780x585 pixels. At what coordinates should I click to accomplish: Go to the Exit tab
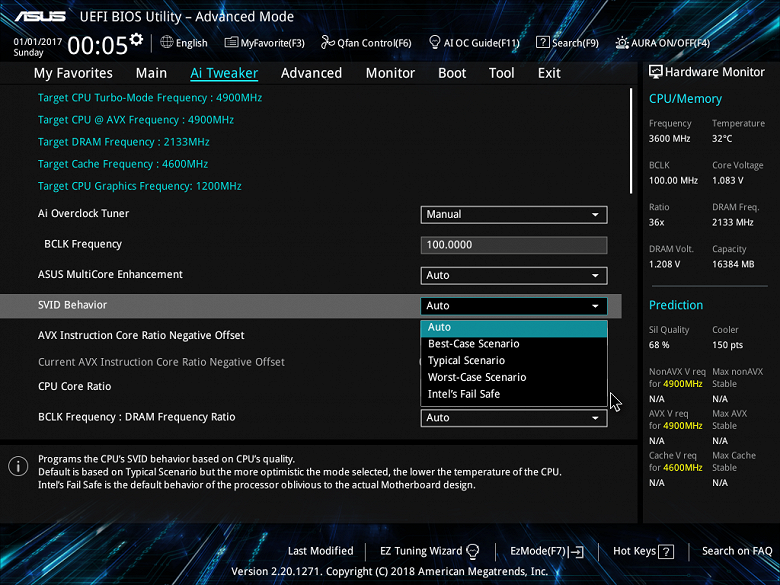tap(549, 73)
